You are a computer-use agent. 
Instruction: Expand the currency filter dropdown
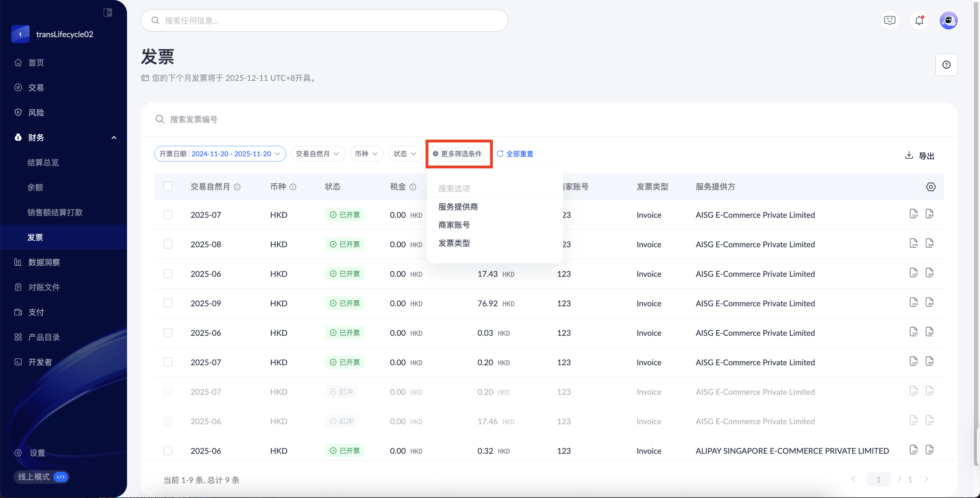tap(366, 154)
